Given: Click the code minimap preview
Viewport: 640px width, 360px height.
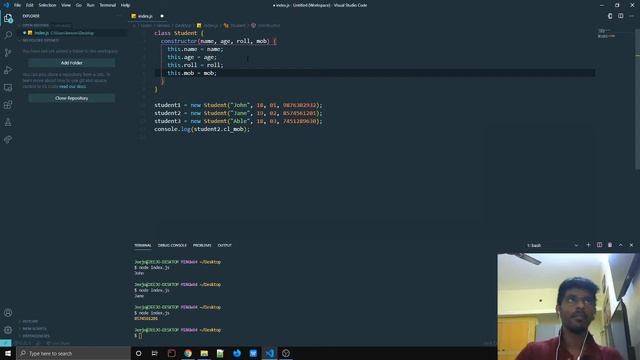Looking at the screenshot, I should (x=607, y=33).
